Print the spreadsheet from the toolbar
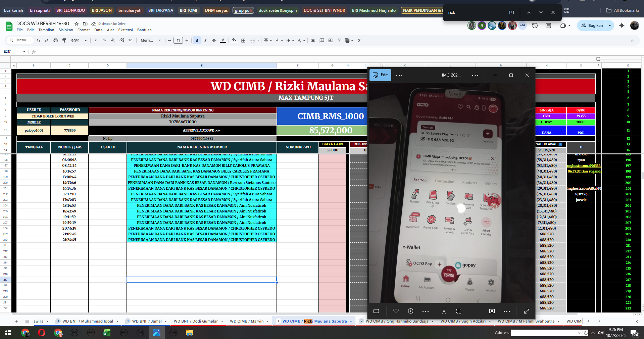This screenshot has height=339, width=644. [x=56, y=40]
